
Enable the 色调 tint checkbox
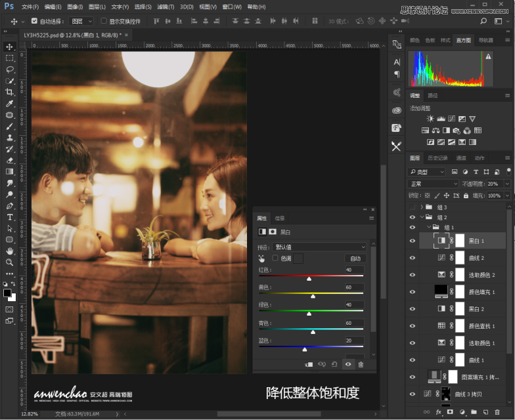coord(275,258)
